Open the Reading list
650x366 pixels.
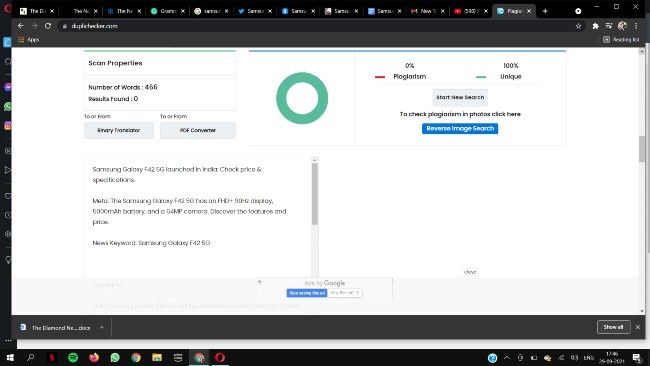tap(621, 40)
